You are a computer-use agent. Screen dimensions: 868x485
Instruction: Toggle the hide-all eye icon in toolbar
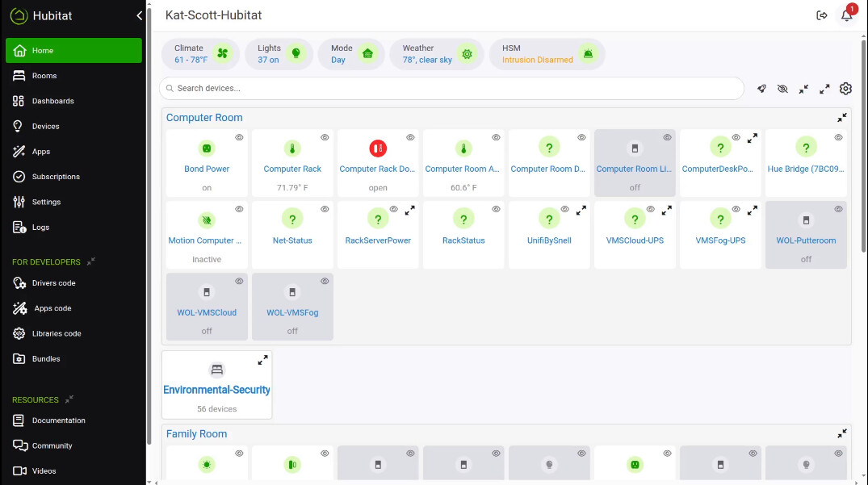point(782,89)
